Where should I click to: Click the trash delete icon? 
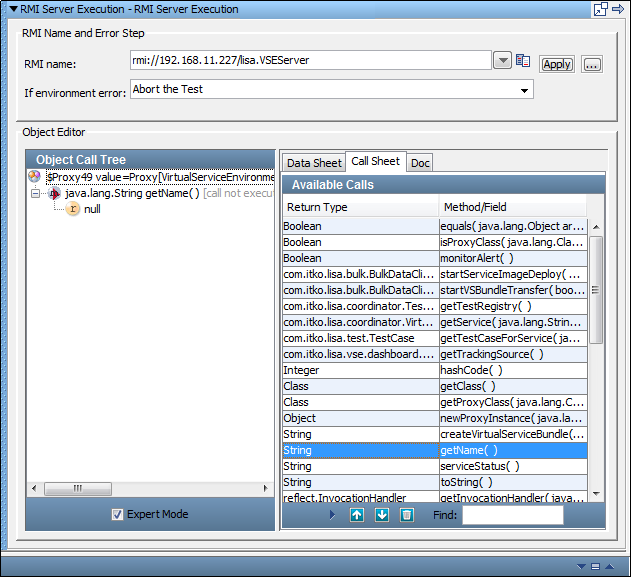click(x=407, y=515)
